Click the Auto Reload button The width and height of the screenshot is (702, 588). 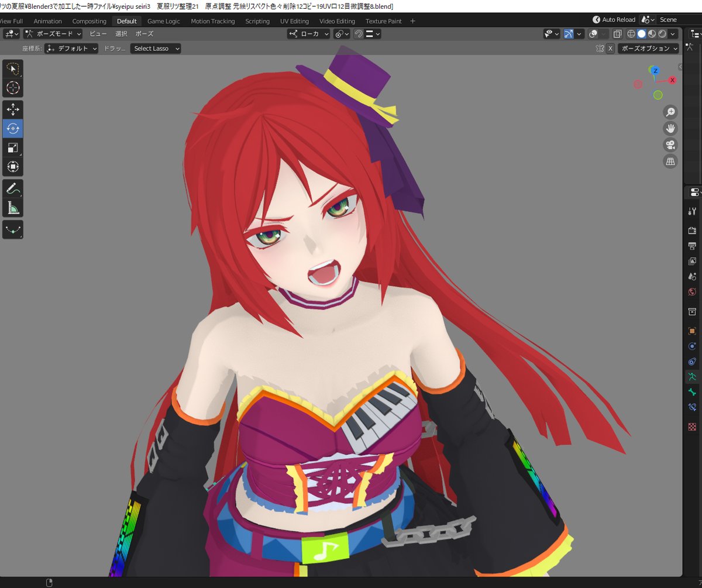click(x=614, y=19)
